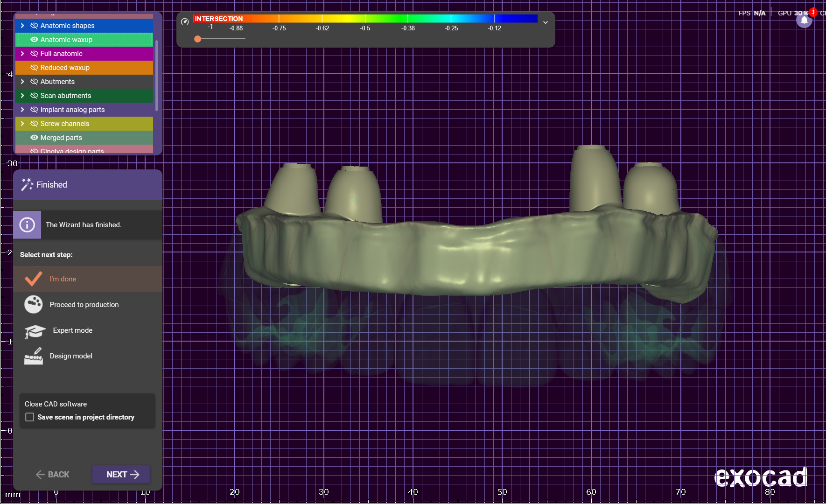Select the Implant analog parts entry
This screenshot has height=504, width=826.
[x=72, y=110]
